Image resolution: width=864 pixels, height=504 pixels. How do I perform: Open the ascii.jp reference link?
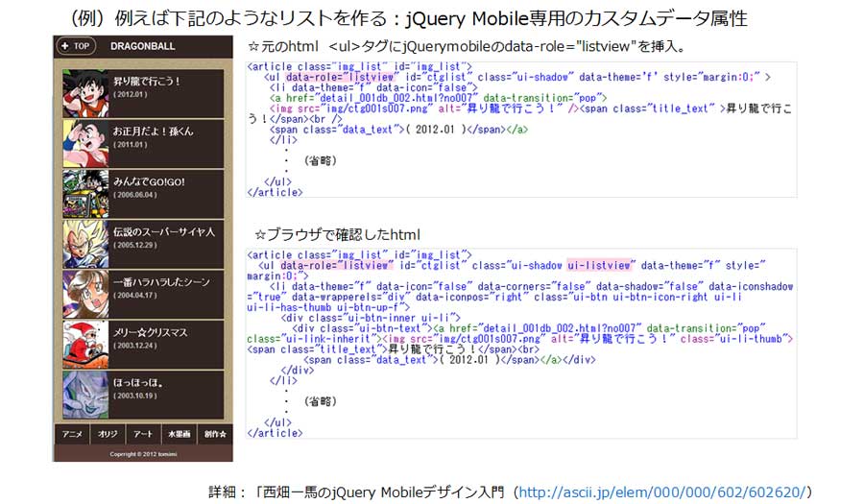(661, 492)
